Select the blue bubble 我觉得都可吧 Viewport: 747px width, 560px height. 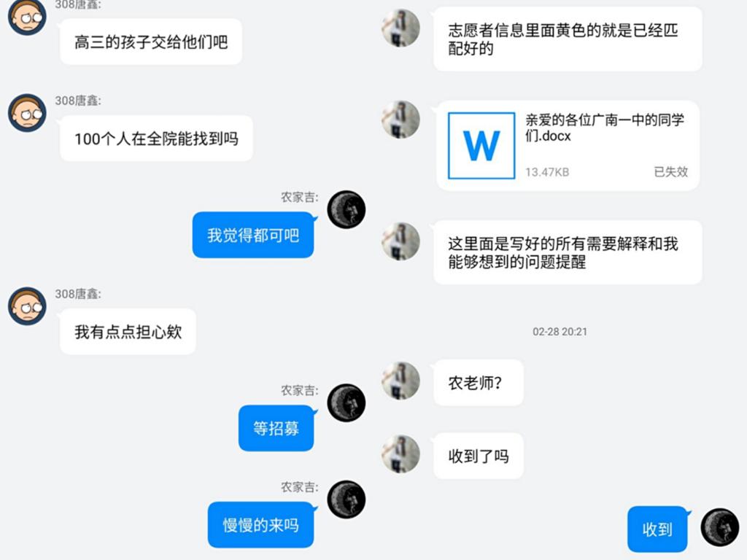[x=253, y=235]
